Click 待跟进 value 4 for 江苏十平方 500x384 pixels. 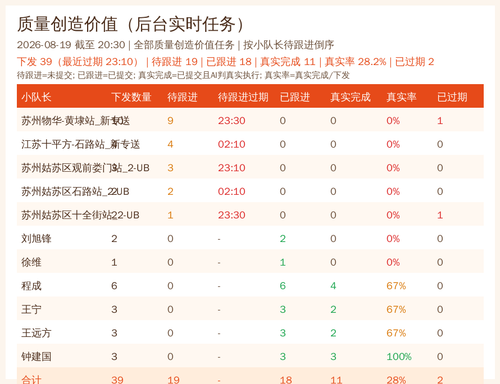[x=170, y=144]
